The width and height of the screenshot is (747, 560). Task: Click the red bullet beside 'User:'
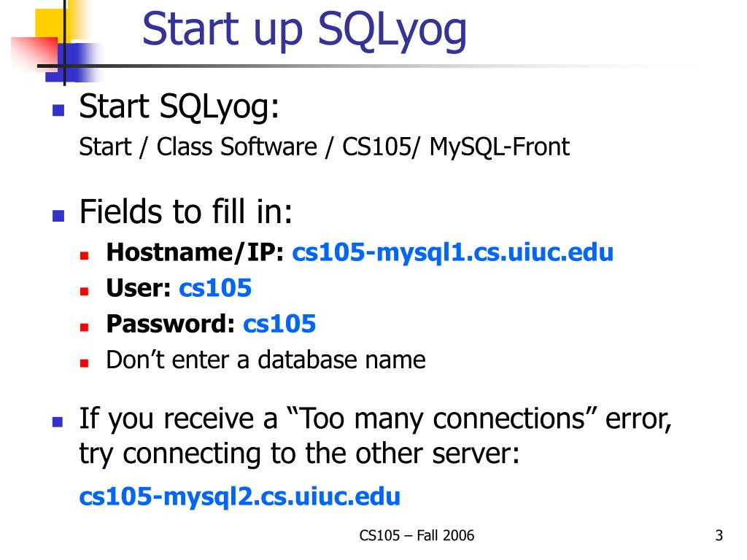[85, 292]
